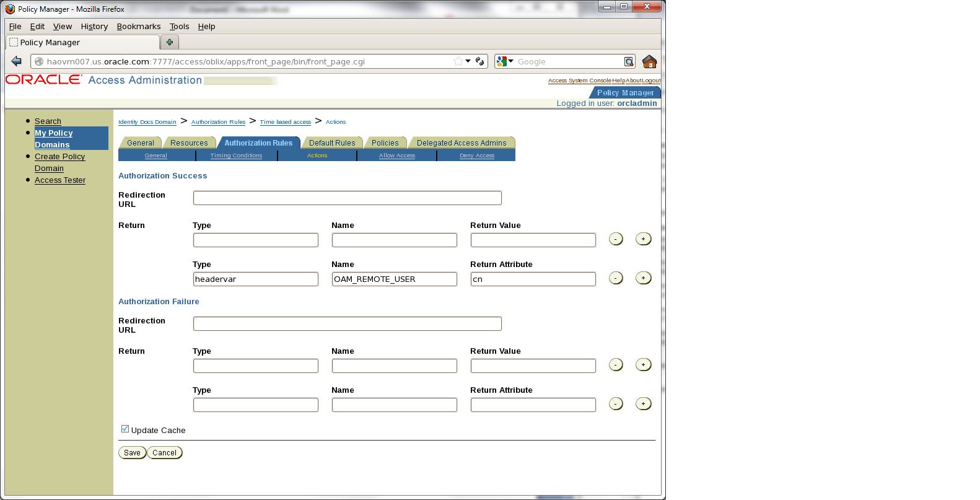This screenshot has height=500, width=980.
Task: Click the Time based access breadcrumb
Action: [286, 122]
